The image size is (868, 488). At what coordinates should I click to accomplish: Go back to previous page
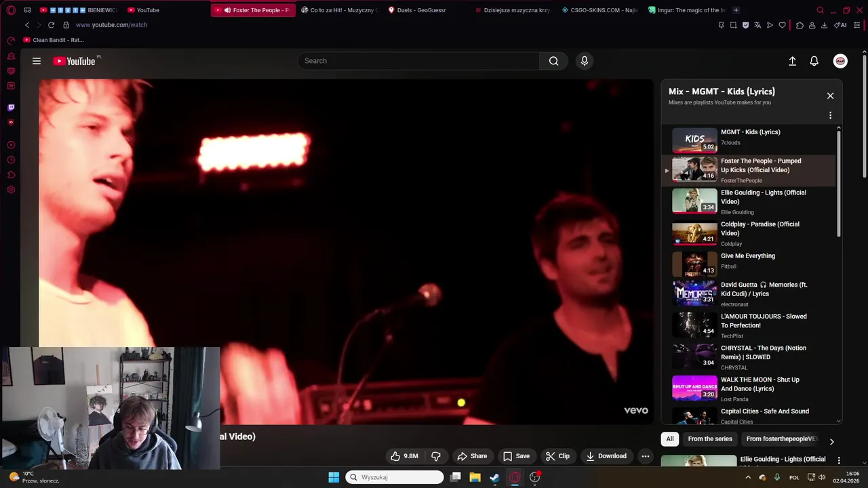pyautogui.click(x=27, y=25)
